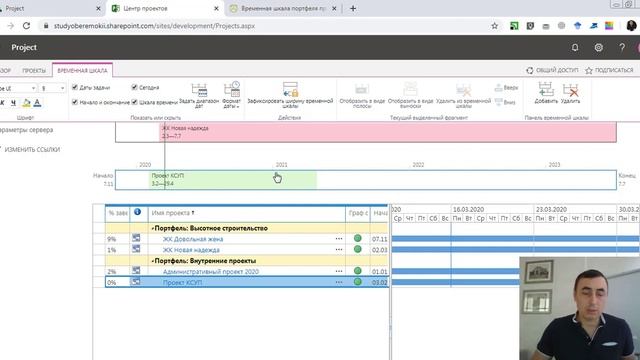Screen dimensions: 640x360
Task: Click the highlight fill color button
Action: [26, 103]
